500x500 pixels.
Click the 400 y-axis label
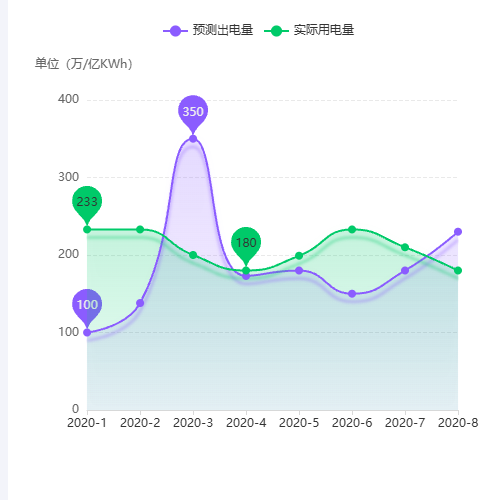point(68,99)
